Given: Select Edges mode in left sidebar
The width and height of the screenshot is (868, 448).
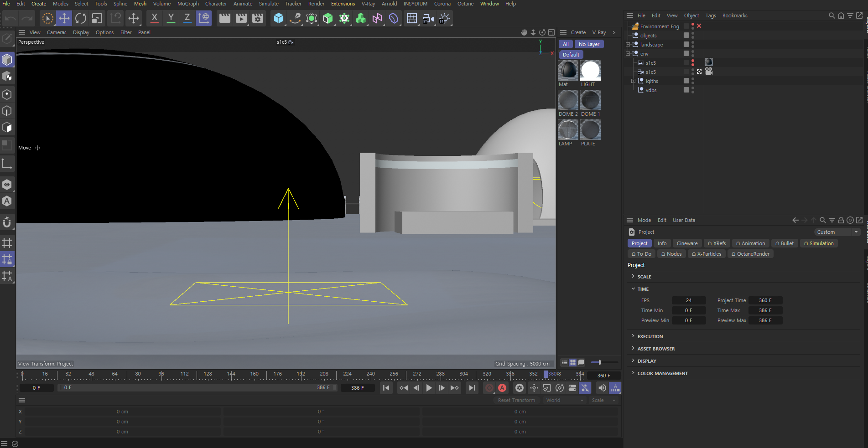Looking at the screenshot, I should [7, 111].
